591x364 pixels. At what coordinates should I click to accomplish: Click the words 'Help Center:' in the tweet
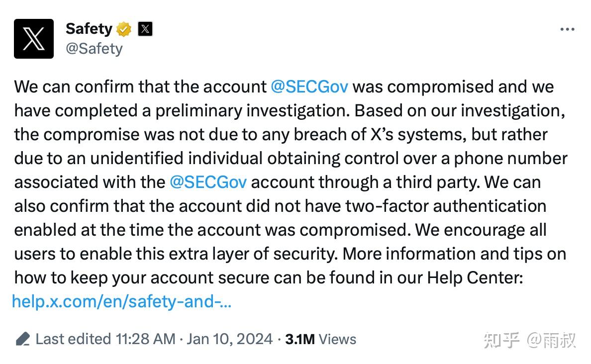tap(475, 277)
